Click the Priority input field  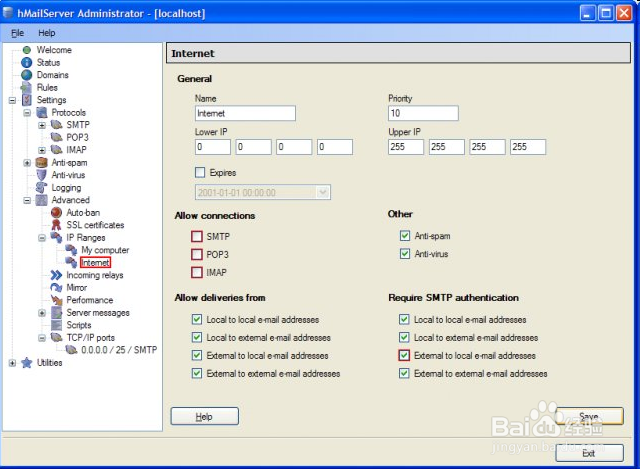pyautogui.click(x=423, y=113)
